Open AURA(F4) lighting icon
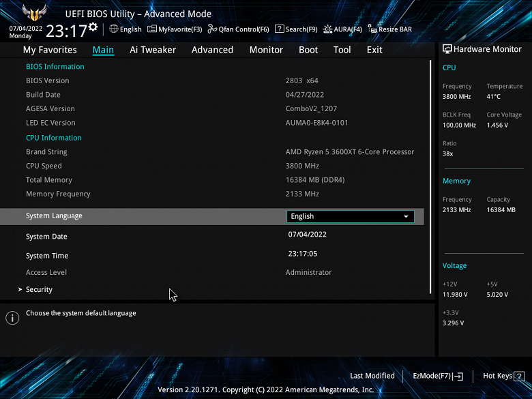The width and height of the screenshot is (532, 399). coord(327,29)
